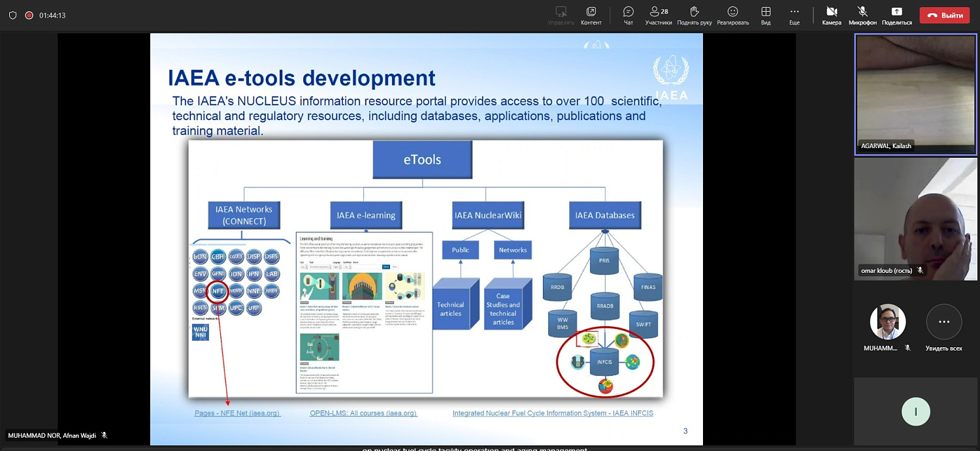Open Integrated Nuclear Fuel Cycle link

click(553, 413)
